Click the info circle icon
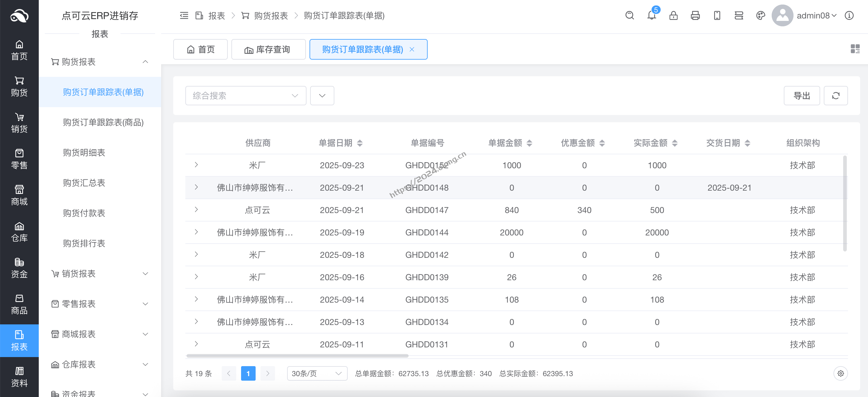Image resolution: width=868 pixels, height=397 pixels. (x=849, y=15)
